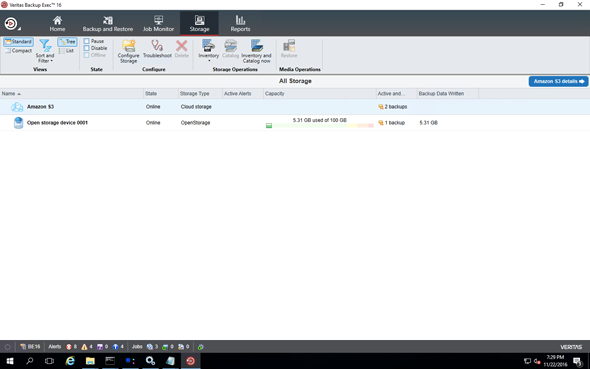Click the Active and... column header

[x=397, y=94]
